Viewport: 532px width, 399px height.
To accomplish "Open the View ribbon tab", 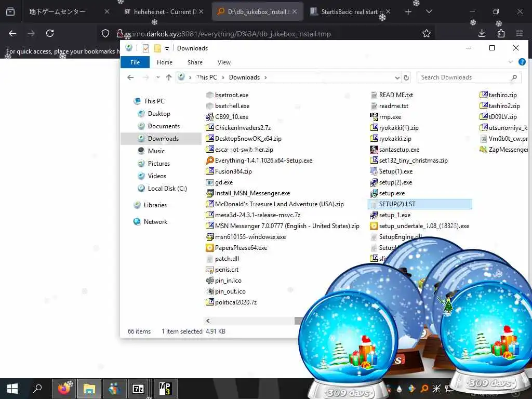I will tap(224, 62).
